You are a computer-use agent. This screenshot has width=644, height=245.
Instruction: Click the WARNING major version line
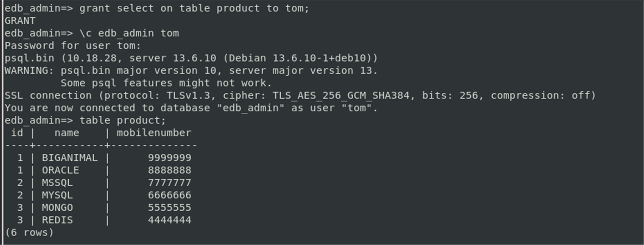(x=191, y=71)
